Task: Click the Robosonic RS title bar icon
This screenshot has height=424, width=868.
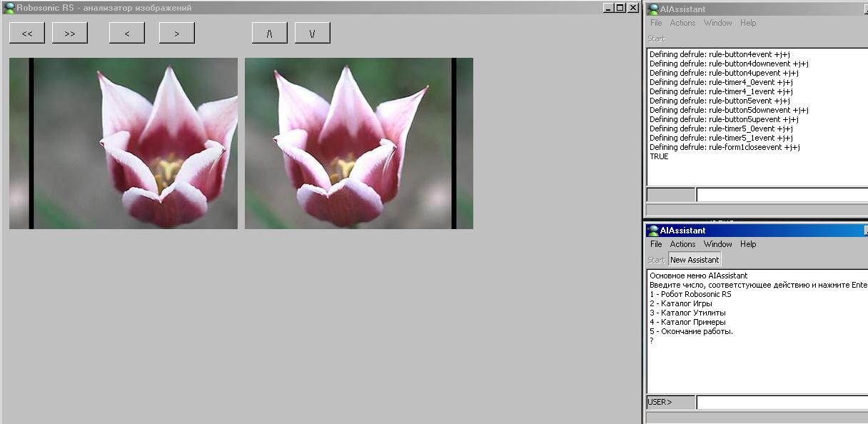Action: 10,8
